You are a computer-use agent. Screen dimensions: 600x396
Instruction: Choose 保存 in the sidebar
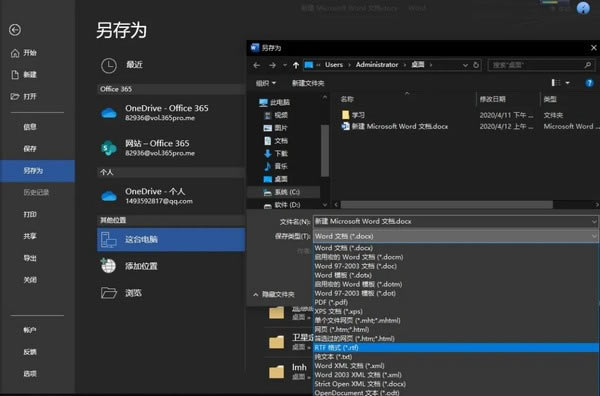(x=30, y=148)
